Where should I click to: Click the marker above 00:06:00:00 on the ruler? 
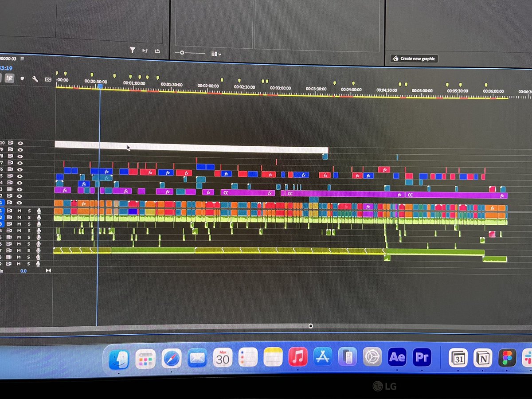pos(486,85)
